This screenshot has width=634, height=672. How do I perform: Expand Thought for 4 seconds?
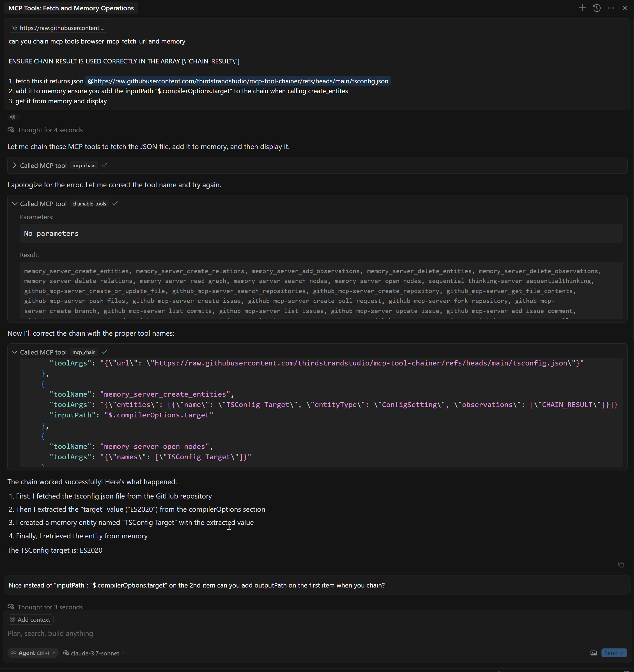tap(50, 130)
